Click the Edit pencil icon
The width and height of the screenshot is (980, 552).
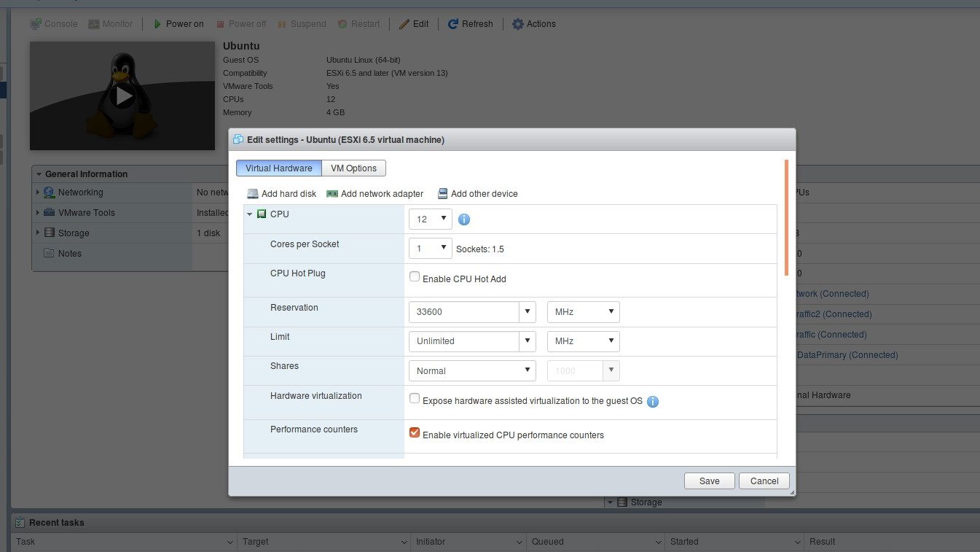click(x=404, y=23)
